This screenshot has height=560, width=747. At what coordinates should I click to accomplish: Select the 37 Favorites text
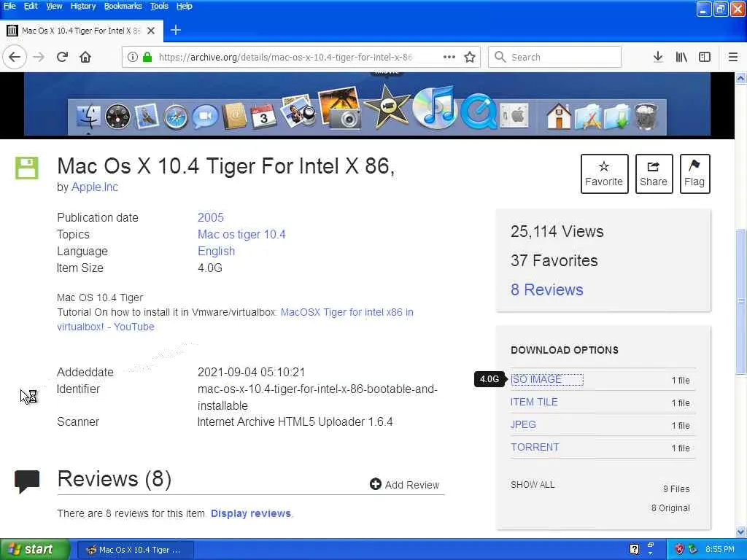click(554, 260)
